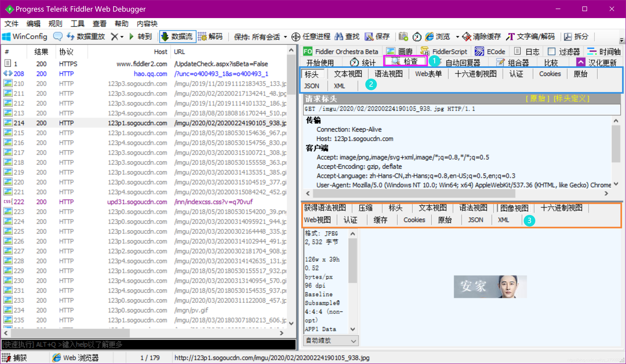The image size is (626, 364).
Task: Click the 保存 save icon
Action: [369, 37]
